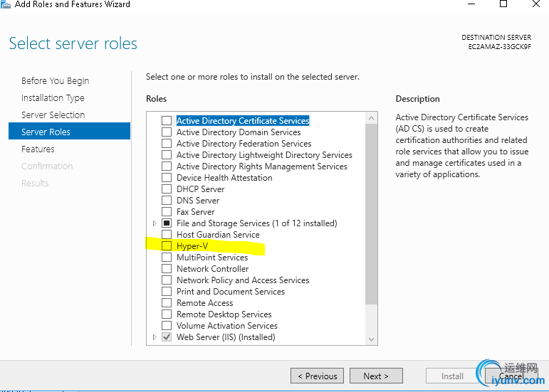Viewport: 549px width, 392px height.
Task: Switch to Server Selection step
Action: click(x=53, y=115)
